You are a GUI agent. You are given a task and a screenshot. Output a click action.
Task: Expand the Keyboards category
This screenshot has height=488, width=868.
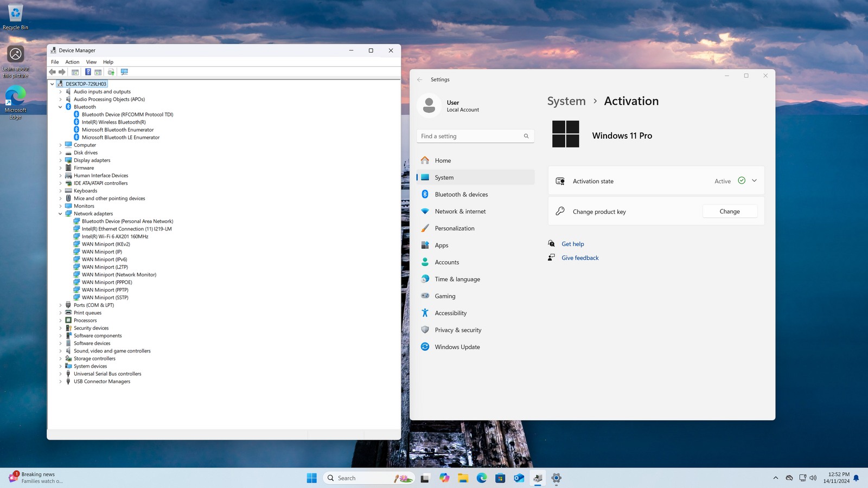click(60, 191)
